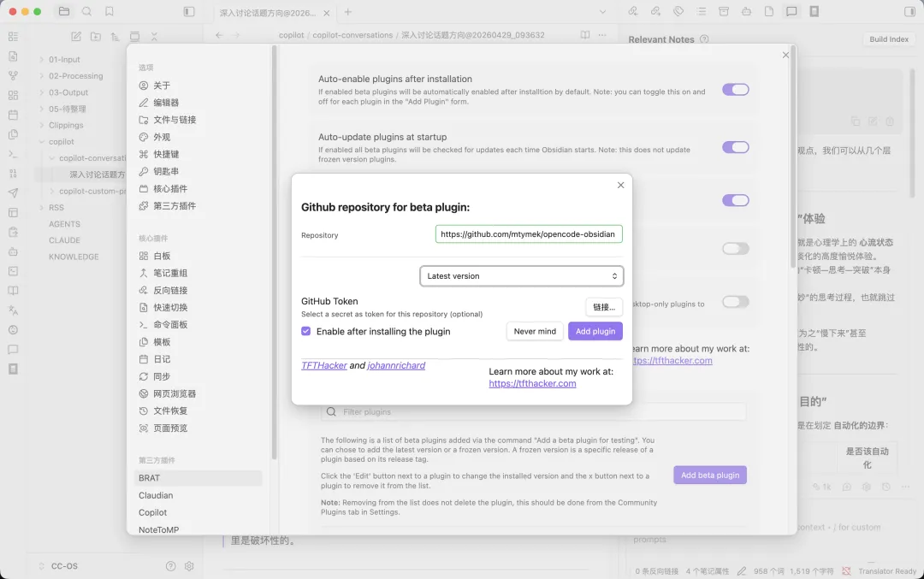Select BRAT in third-party plugins list
The image size is (924, 579).
(x=150, y=478)
